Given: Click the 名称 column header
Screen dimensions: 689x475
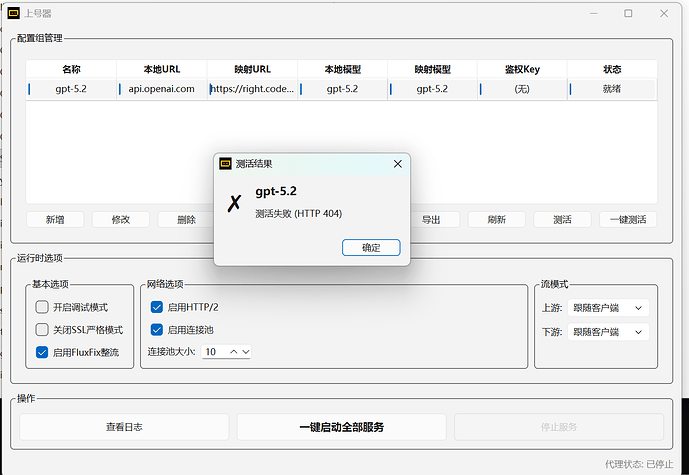Looking at the screenshot, I should tap(71, 69).
